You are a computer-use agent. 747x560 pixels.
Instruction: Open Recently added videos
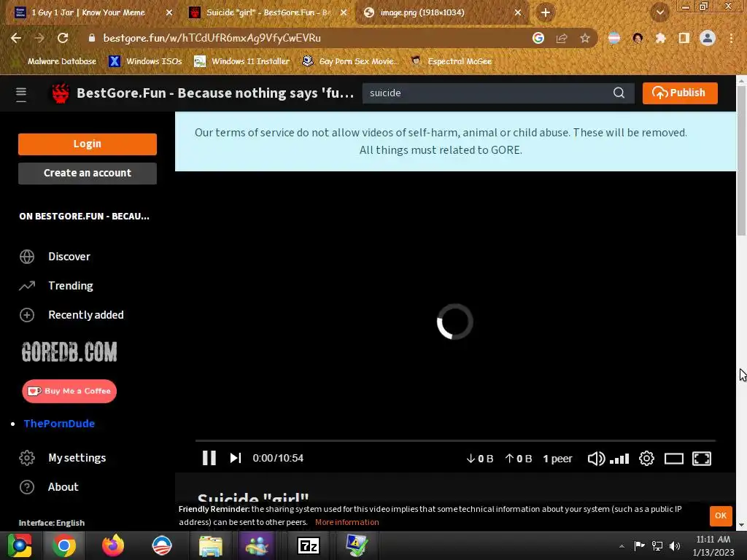tap(86, 315)
